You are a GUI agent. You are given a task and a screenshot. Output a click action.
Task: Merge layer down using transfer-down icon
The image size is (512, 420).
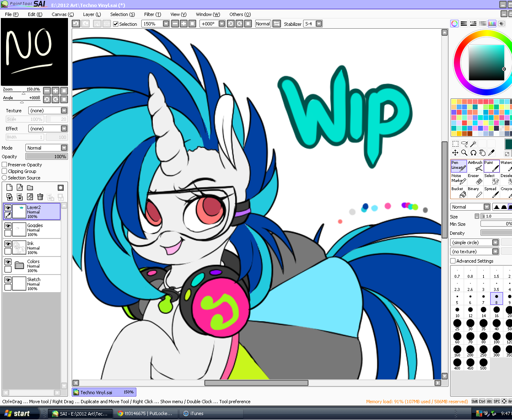pos(9,197)
